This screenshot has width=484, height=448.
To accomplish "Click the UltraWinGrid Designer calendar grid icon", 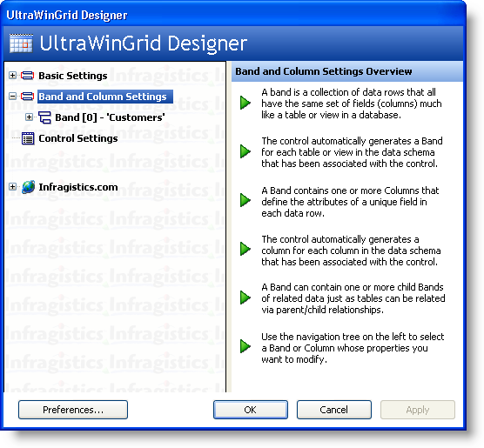I will tap(21, 43).
